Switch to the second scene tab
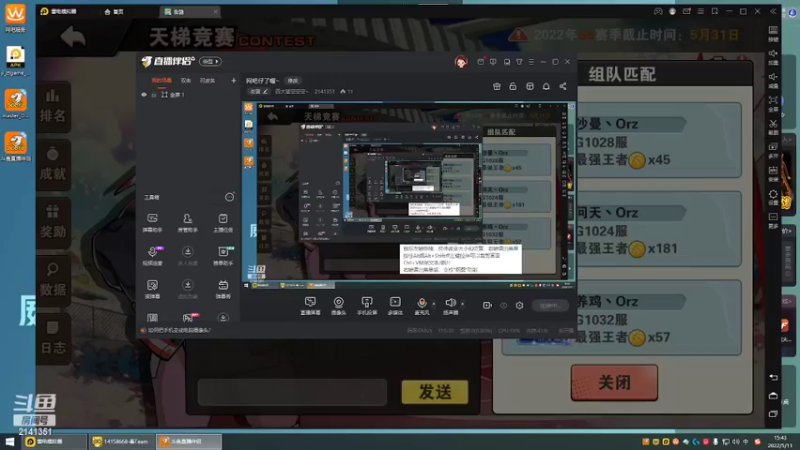The width and height of the screenshot is (800, 450). click(x=186, y=81)
